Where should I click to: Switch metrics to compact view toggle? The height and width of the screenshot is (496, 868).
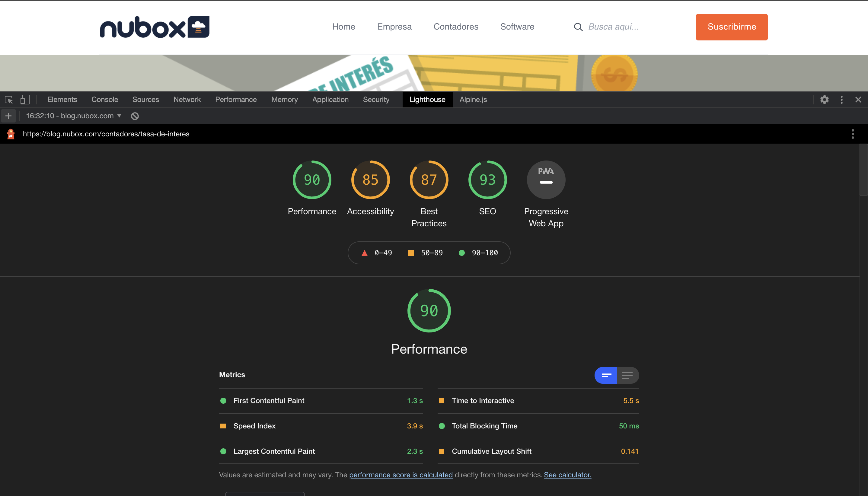tap(606, 375)
